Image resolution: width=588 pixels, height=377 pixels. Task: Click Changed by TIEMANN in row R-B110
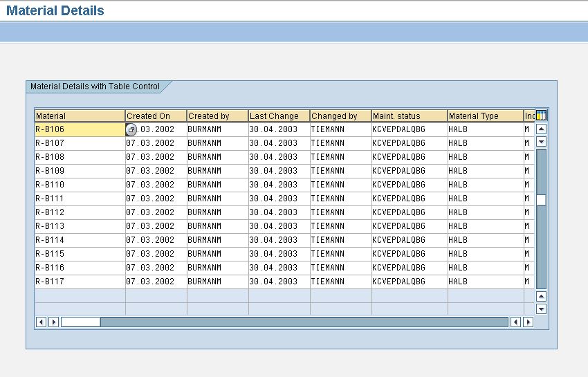340,185
